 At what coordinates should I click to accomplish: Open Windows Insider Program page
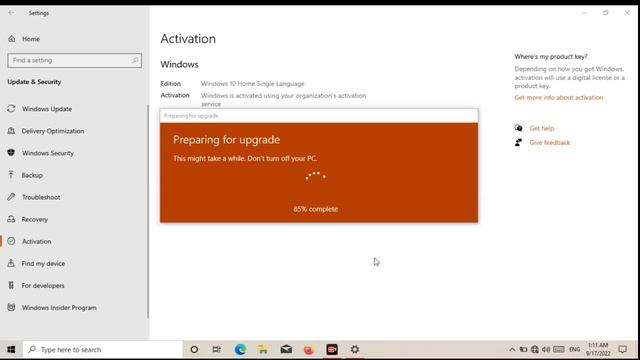[59, 307]
